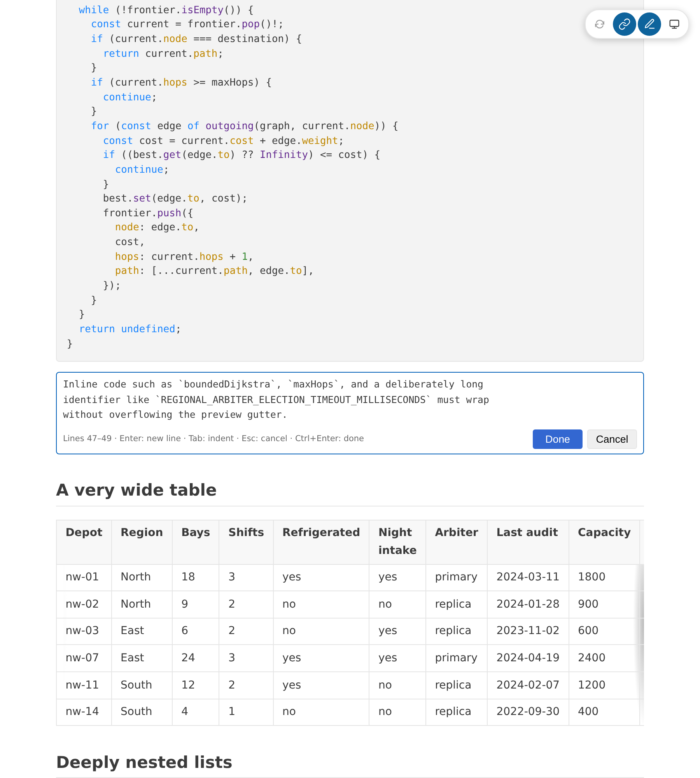Click the nw-07 depot cell
The height and width of the screenshot is (778, 700).
pos(84,658)
